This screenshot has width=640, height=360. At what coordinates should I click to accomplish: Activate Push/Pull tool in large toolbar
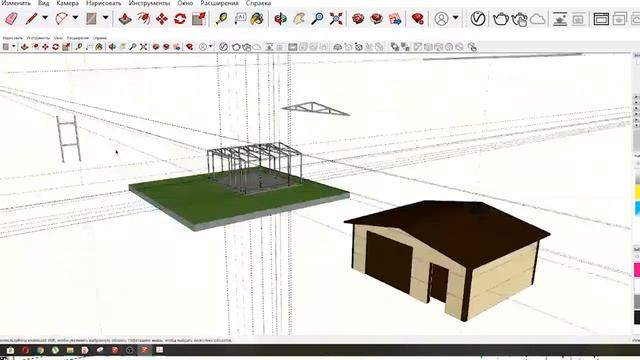125,19
